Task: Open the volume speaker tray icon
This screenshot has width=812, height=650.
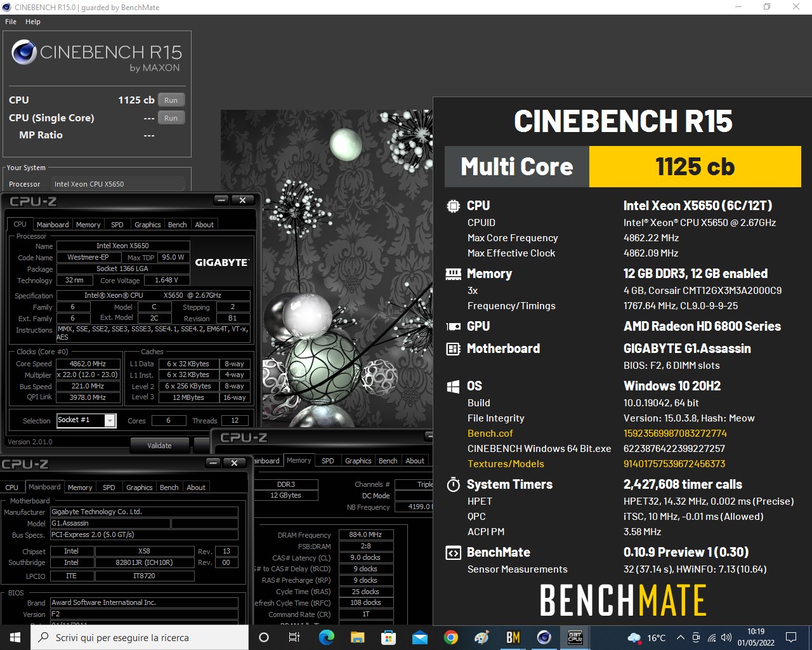Action: pyautogui.click(x=726, y=637)
